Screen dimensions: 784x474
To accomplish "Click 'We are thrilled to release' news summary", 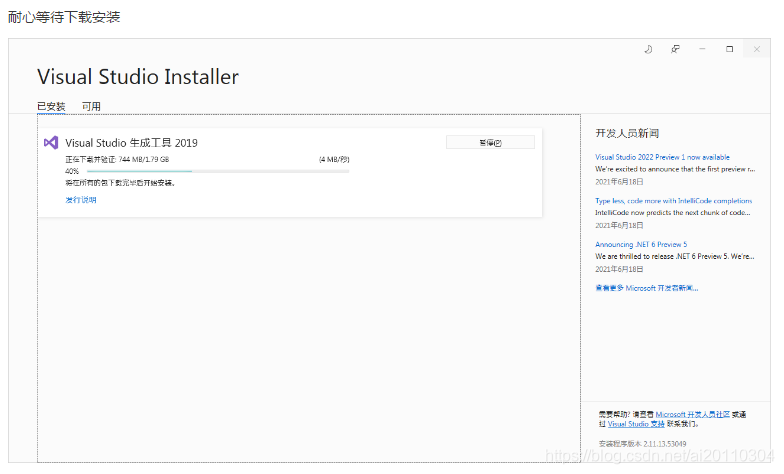I will point(674,256).
